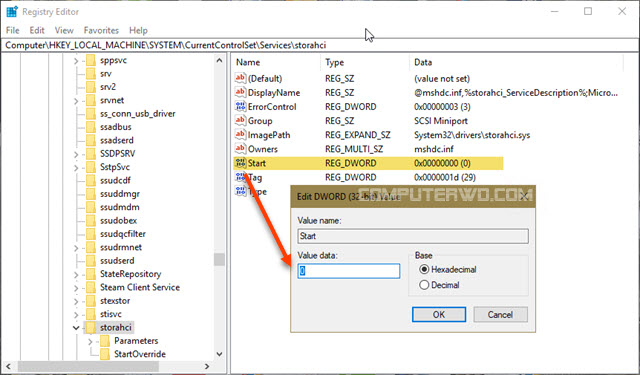
Task: Confirm the DWORD edit with OK
Action: point(439,315)
